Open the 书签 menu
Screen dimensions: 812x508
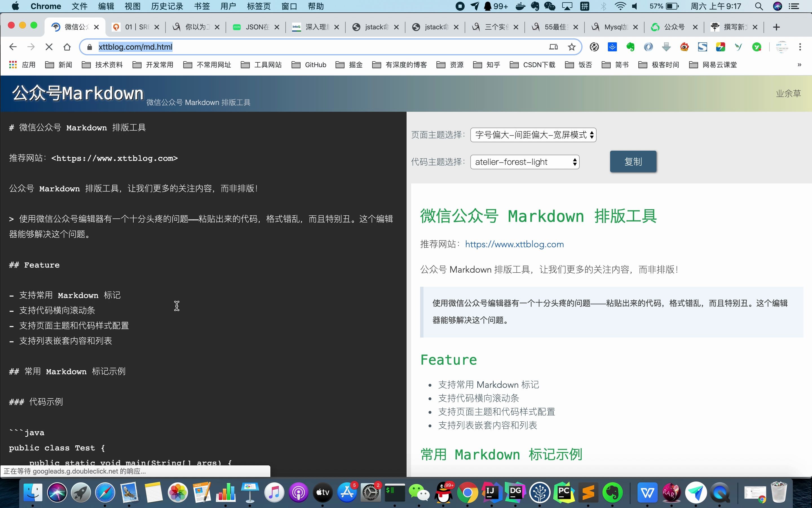[202, 6]
